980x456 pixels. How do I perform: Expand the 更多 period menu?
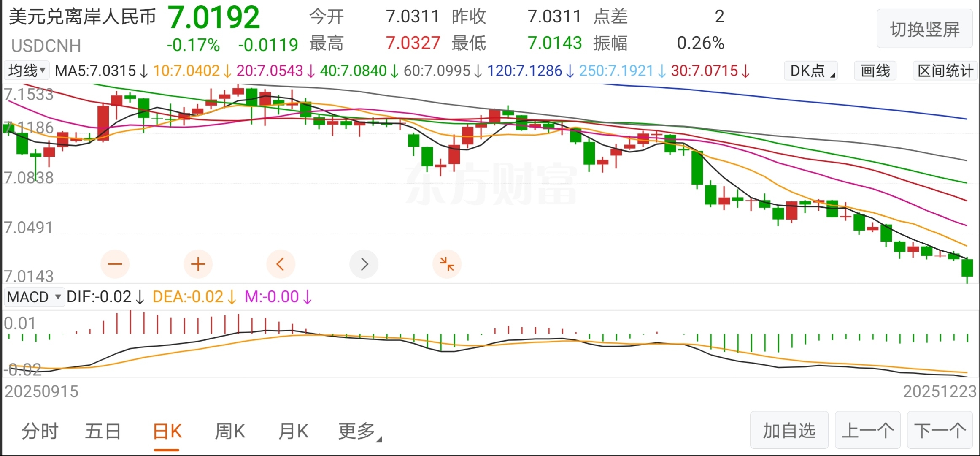pyautogui.click(x=359, y=432)
